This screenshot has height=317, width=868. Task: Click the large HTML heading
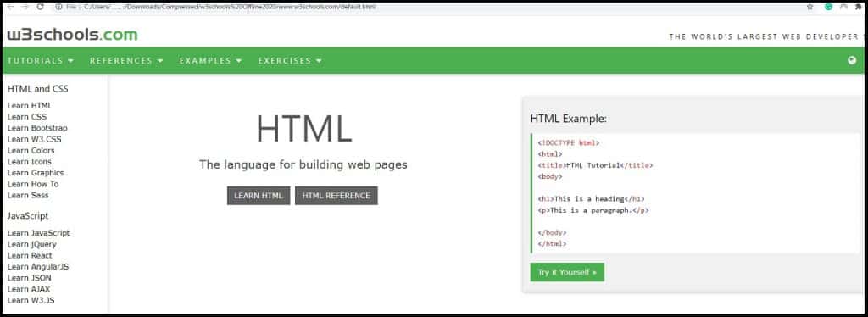coord(304,130)
